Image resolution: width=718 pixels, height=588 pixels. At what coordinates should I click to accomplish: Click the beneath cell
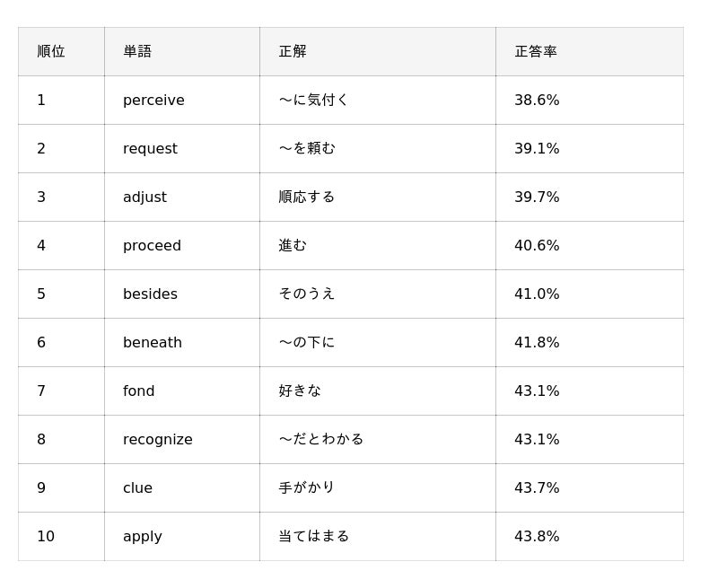182,343
